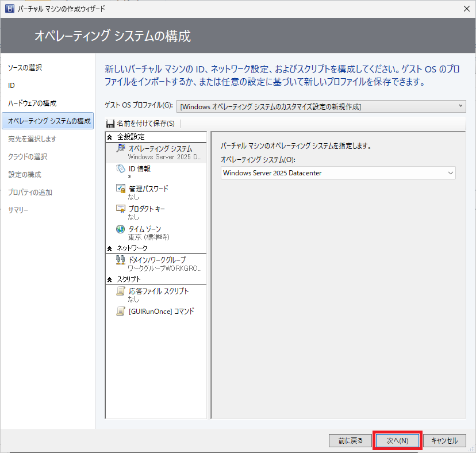Select the オペレーティング システム settings icon
476x453 pixels.
pos(121,148)
